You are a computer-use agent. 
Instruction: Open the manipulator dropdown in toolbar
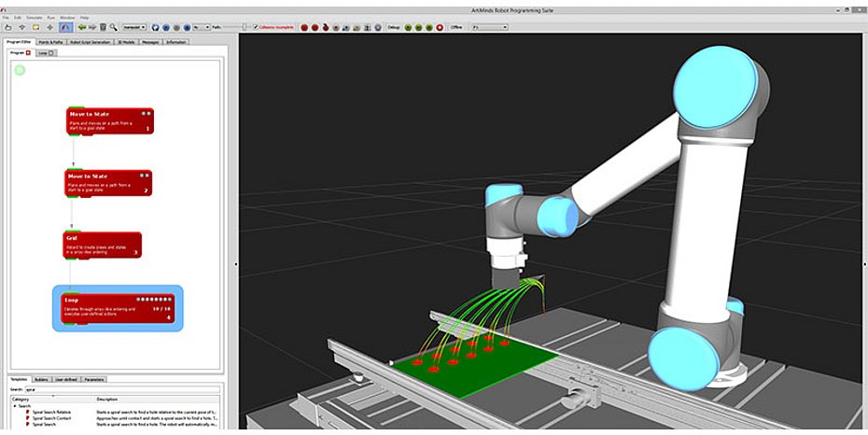click(133, 27)
